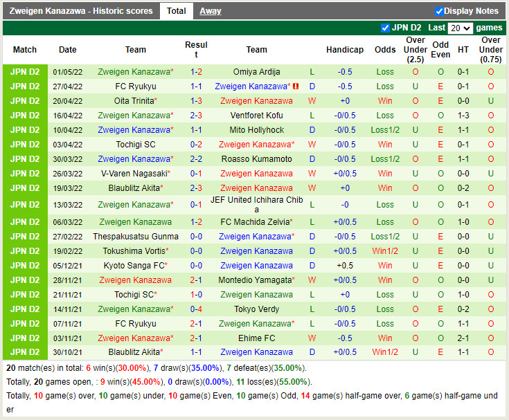Click Zweigen Kanazawa on 28/11/21 row

(x=135, y=280)
